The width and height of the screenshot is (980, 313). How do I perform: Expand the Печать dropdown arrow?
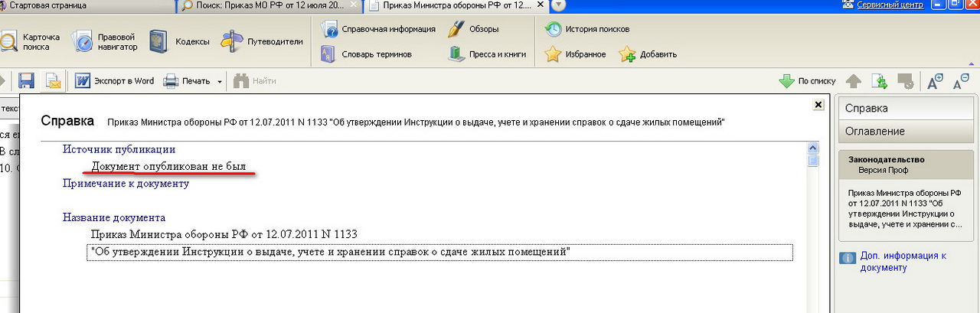coord(219,82)
